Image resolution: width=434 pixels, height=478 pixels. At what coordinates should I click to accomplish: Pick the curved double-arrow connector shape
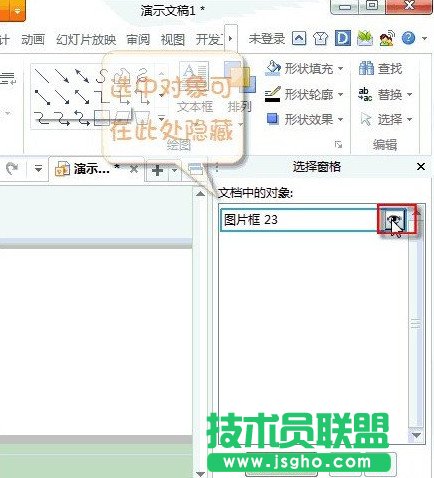click(x=82, y=118)
